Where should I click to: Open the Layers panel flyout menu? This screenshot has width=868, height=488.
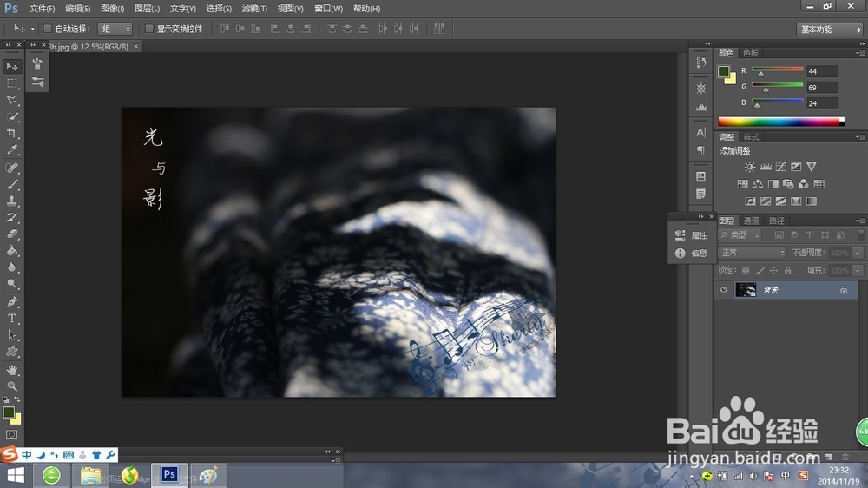pos(859,221)
